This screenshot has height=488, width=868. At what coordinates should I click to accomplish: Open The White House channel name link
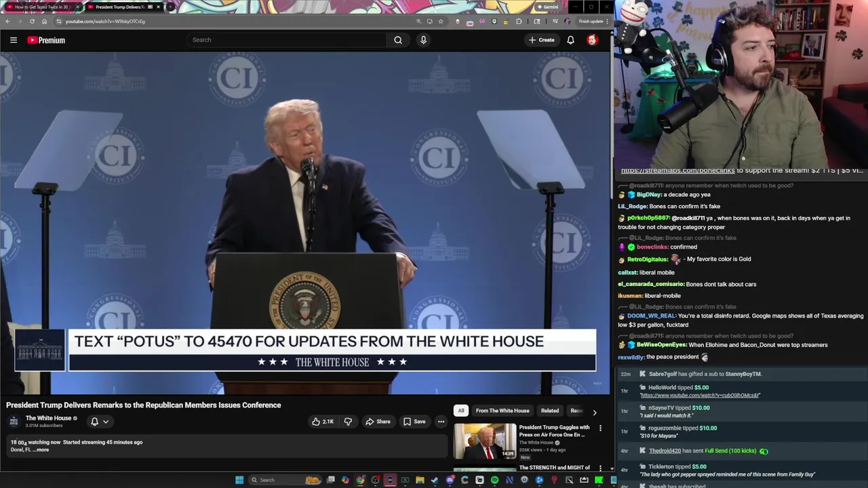[x=48, y=418]
